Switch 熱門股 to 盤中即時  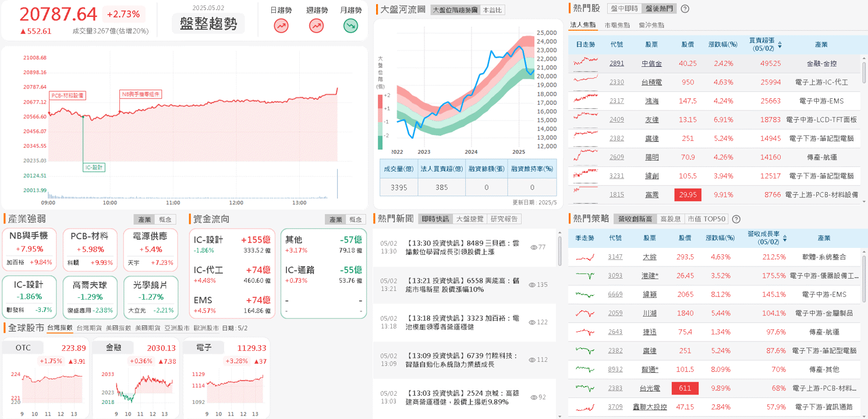pyautogui.click(x=624, y=9)
